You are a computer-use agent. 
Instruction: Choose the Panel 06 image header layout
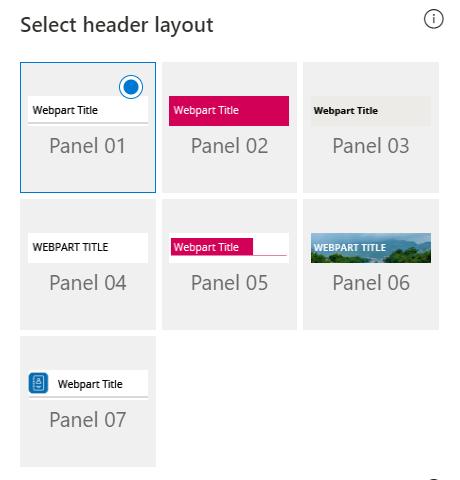(371, 264)
